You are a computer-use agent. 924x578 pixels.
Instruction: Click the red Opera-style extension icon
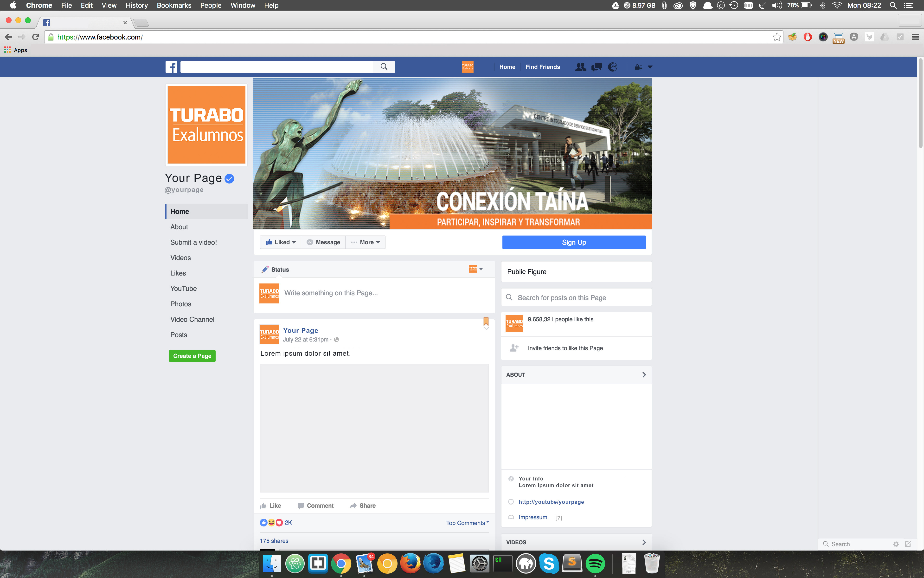(808, 37)
